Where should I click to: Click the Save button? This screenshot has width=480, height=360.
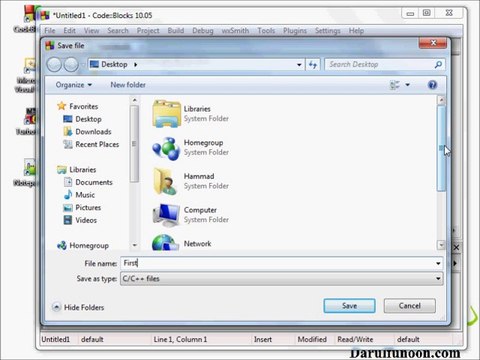point(349,306)
